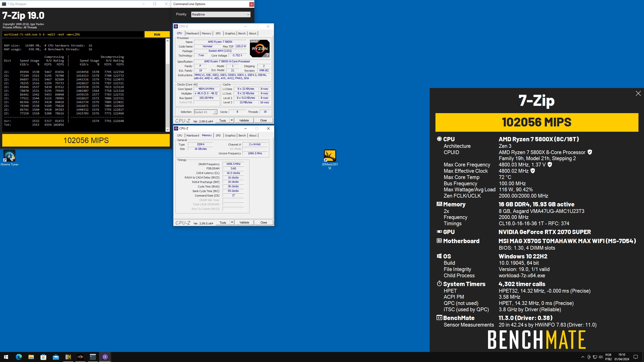Switch to CPU-Z purple chip taskbar icon
This screenshot has width=644, height=362.
coord(105,357)
